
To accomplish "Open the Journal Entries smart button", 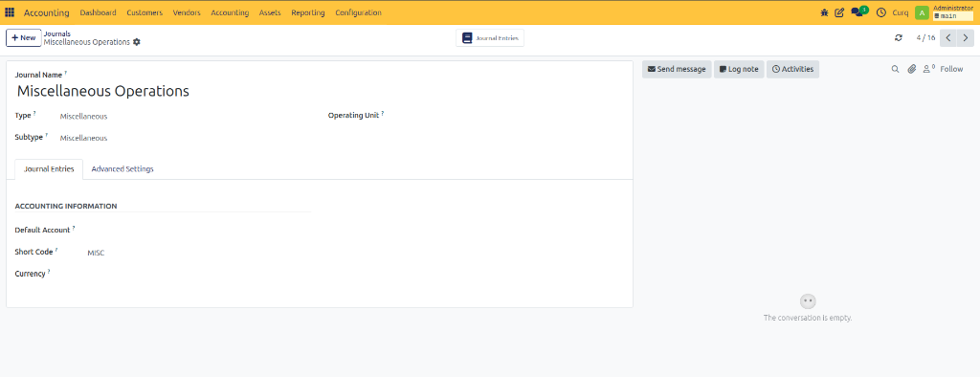I will tap(490, 38).
